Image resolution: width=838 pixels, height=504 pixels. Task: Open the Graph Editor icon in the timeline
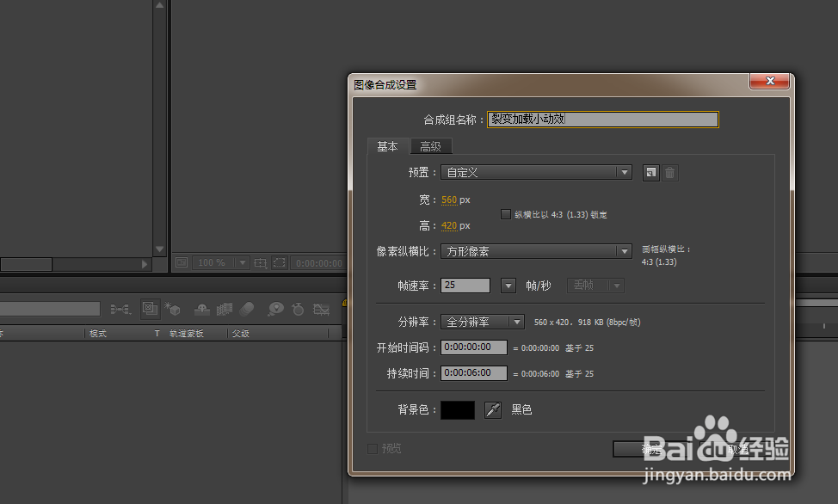(x=321, y=309)
